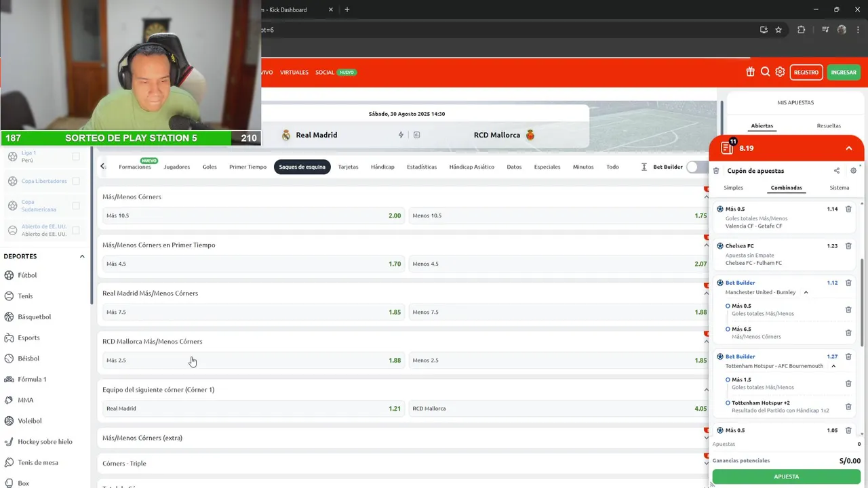Image resolution: width=868 pixels, height=488 pixels.
Task: Open bet coupon settings gear
Action: [854, 171]
